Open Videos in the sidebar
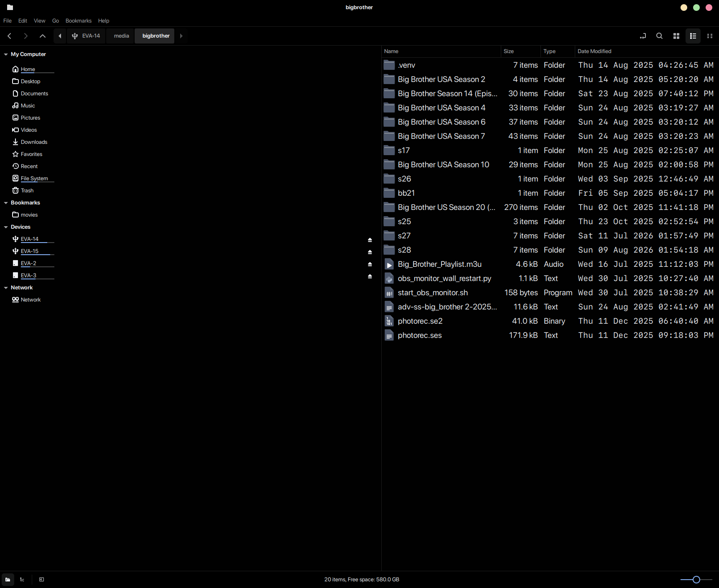719x588 pixels. 29,130
